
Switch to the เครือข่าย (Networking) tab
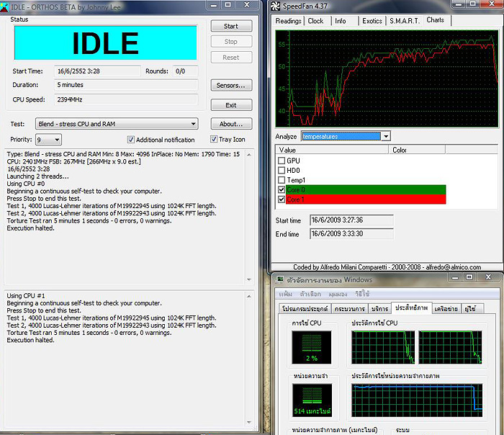pos(446,309)
